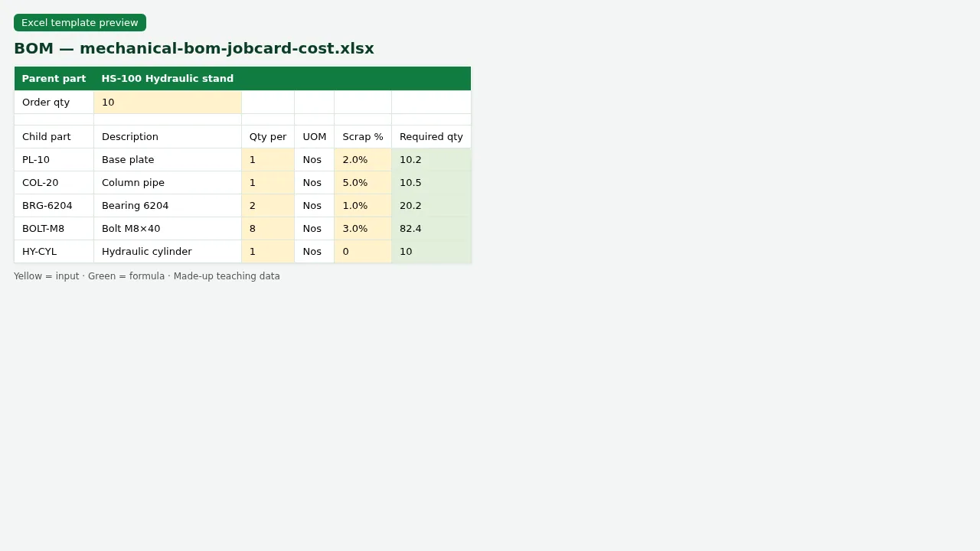
Task: Click the 3.0% scrap cell
Action: [363, 229]
